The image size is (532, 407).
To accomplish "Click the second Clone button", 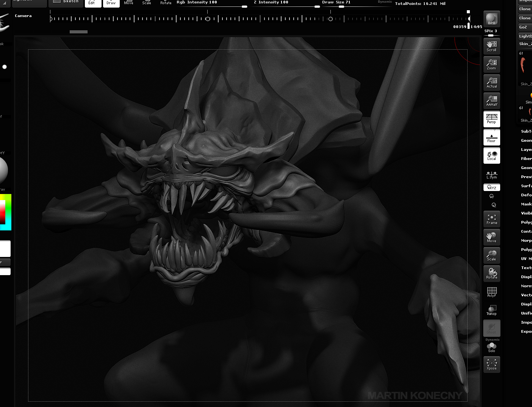I will click(x=525, y=18).
